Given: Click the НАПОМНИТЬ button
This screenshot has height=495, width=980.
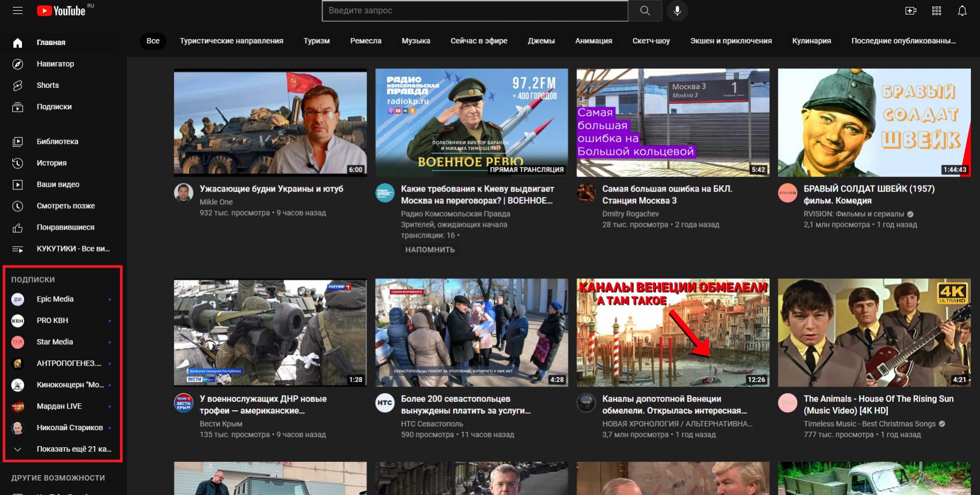Looking at the screenshot, I should tap(430, 249).
